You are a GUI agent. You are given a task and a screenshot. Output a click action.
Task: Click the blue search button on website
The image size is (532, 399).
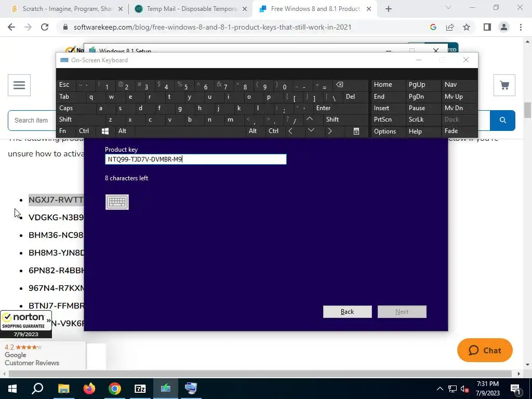(502, 120)
